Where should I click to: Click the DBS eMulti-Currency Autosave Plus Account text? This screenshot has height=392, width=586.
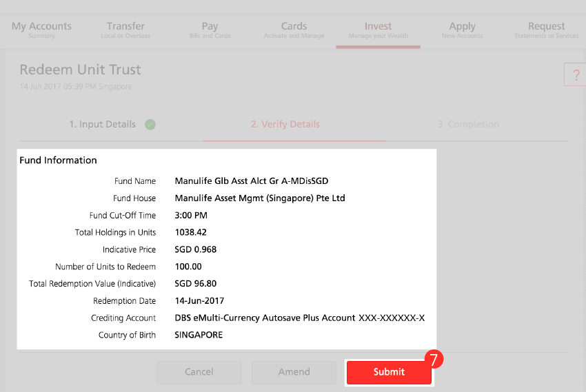click(265, 318)
